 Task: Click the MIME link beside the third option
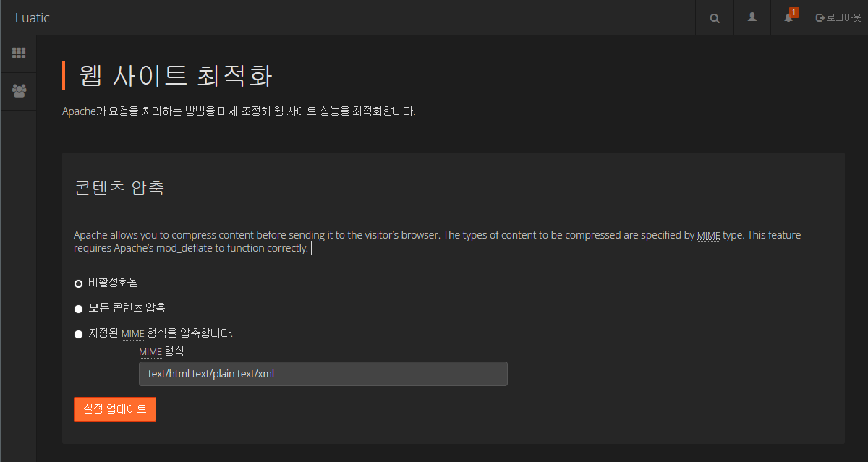(x=132, y=334)
